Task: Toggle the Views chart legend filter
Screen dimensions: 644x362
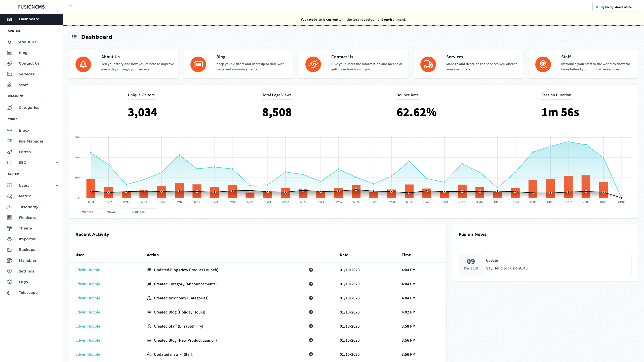Action: pos(111,211)
